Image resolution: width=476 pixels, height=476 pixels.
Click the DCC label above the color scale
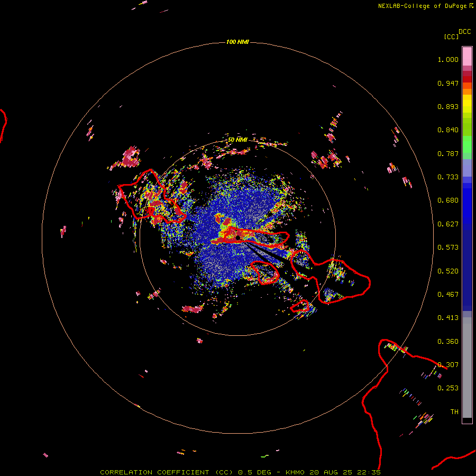[465, 32]
